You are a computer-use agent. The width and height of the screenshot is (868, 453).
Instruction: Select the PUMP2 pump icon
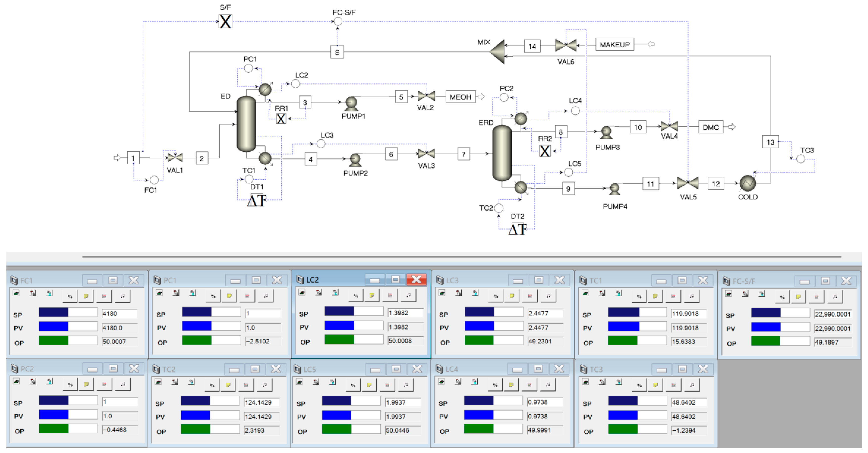355,160
